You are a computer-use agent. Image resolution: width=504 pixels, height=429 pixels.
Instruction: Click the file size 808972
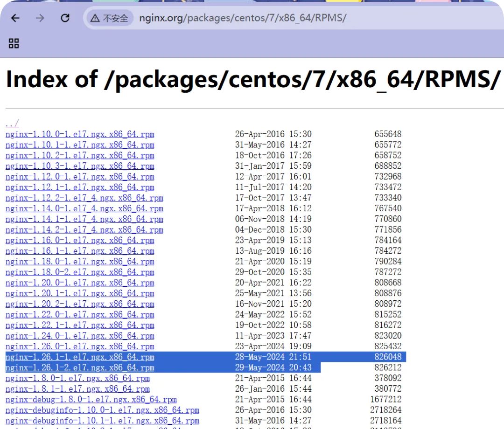click(x=388, y=304)
